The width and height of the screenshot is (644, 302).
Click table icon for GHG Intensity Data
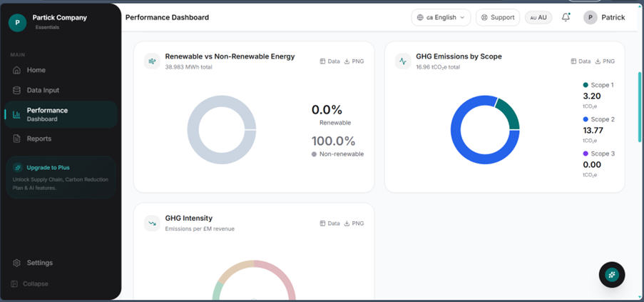[x=322, y=223]
